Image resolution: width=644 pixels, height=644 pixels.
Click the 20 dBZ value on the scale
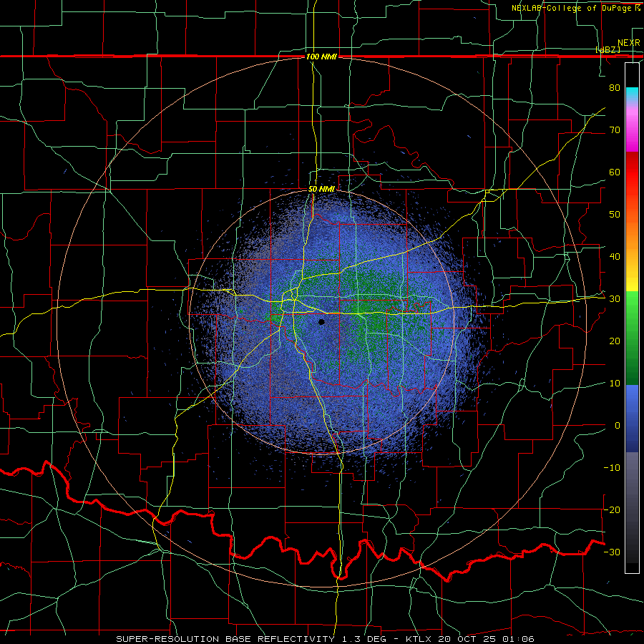click(615, 341)
